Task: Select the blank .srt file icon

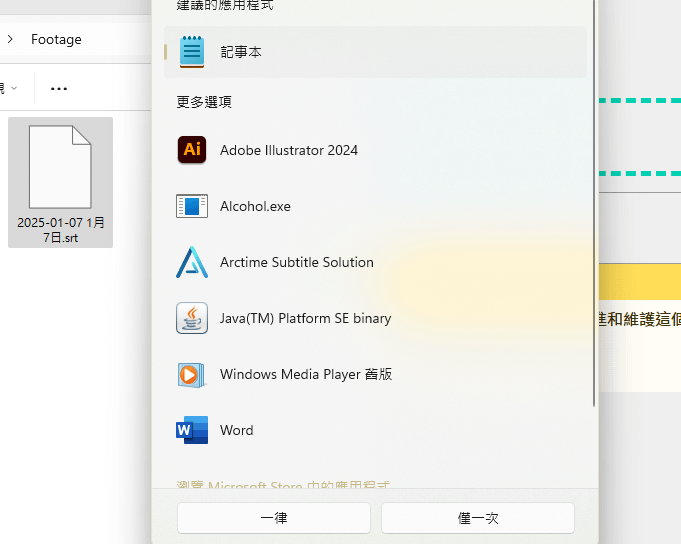Action: click(x=60, y=167)
